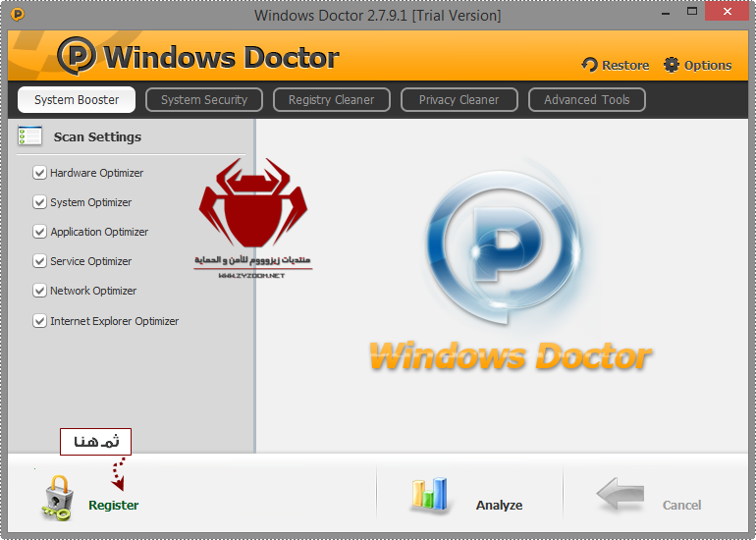Click the Register text link
756x540 pixels.
pos(114,505)
